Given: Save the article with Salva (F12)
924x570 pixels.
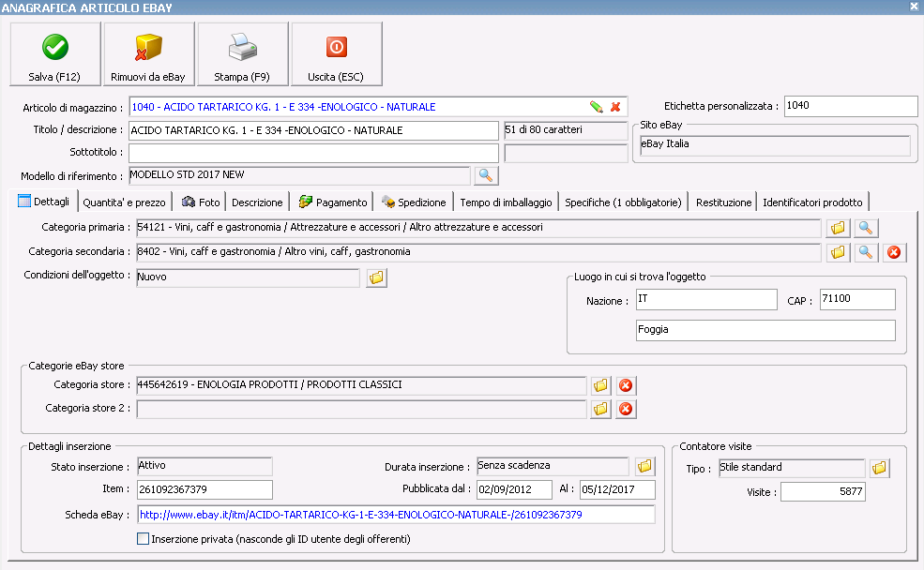Looking at the screenshot, I should 54,54.
